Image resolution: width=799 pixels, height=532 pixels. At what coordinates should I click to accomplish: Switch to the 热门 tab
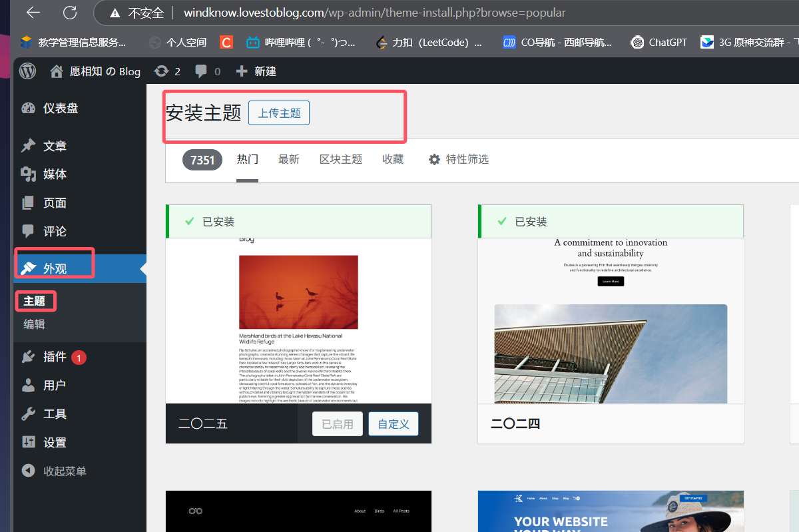[x=247, y=159]
